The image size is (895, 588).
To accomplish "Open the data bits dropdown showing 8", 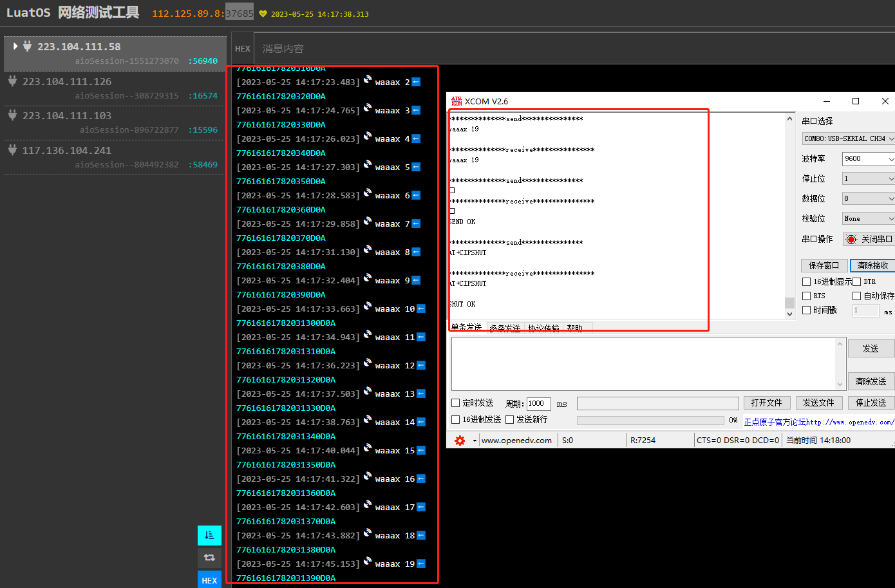I will point(869,198).
